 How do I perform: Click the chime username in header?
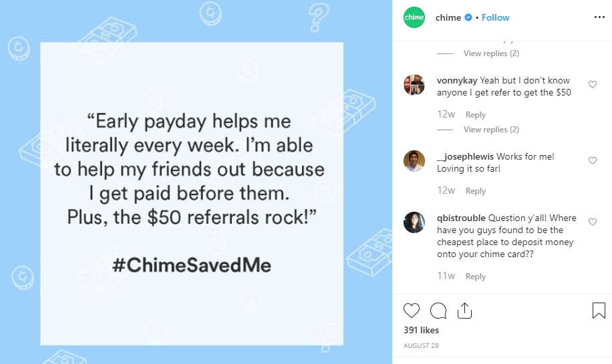[448, 17]
